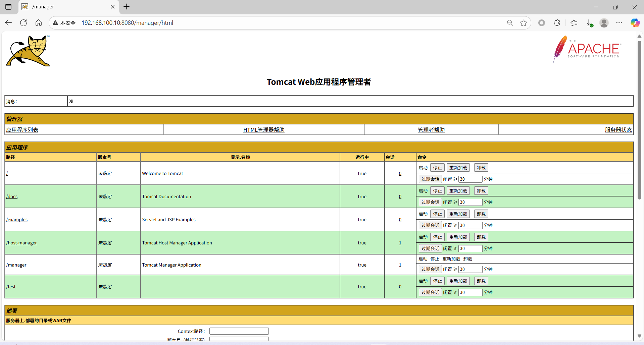Go to browser home page
The height and width of the screenshot is (345, 644).
pyautogui.click(x=39, y=23)
